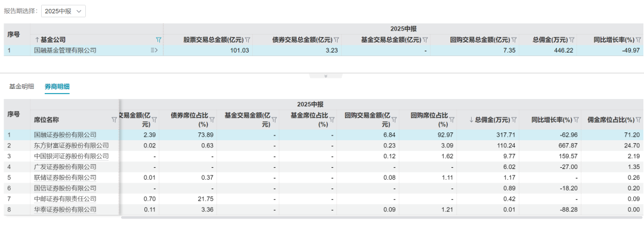
Task: Filter the top table 同比增长率 column
Action: pyautogui.click(x=639, y=40)
